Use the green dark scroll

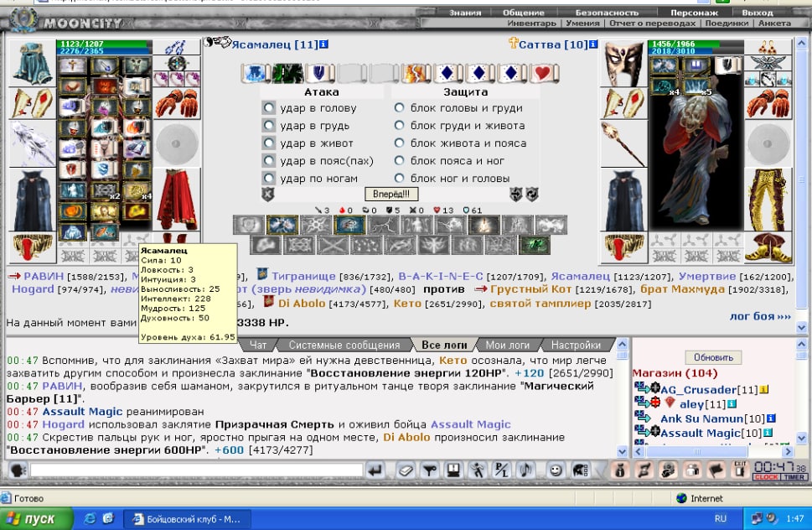287,73
